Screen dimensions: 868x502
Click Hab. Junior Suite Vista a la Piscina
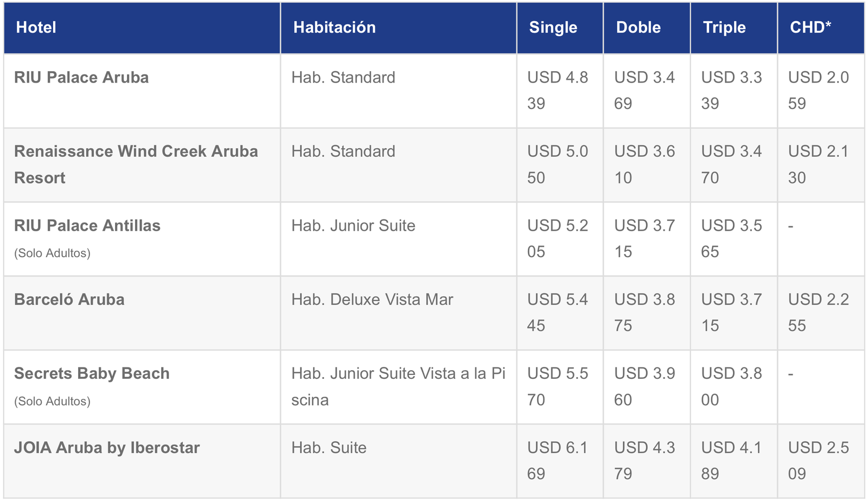(398, 387)
